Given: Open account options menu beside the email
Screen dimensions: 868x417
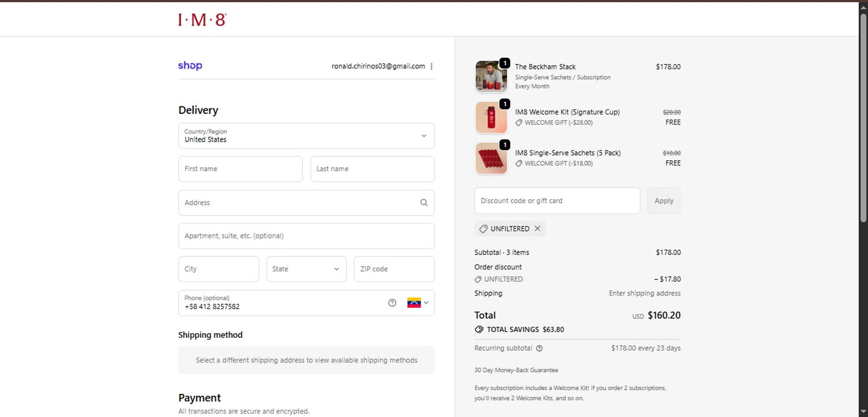Looking at the screenshot, I should pyautogui.click(x=432, y=67).
